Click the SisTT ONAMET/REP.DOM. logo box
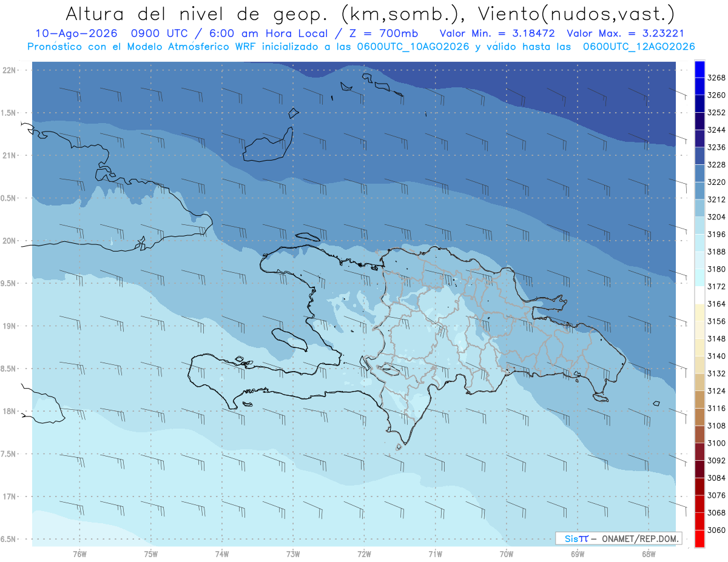The width and height of the screenshot is (728, 562). (618, 538)
